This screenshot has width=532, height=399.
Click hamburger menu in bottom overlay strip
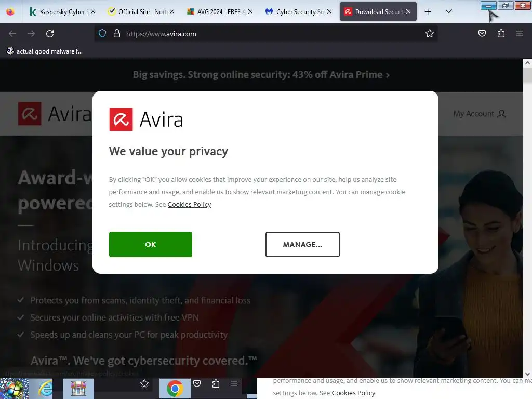tap(234, 383)
